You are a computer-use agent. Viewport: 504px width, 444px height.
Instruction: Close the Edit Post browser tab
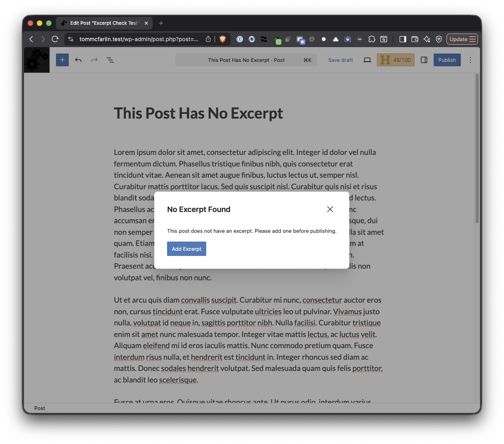146,23
